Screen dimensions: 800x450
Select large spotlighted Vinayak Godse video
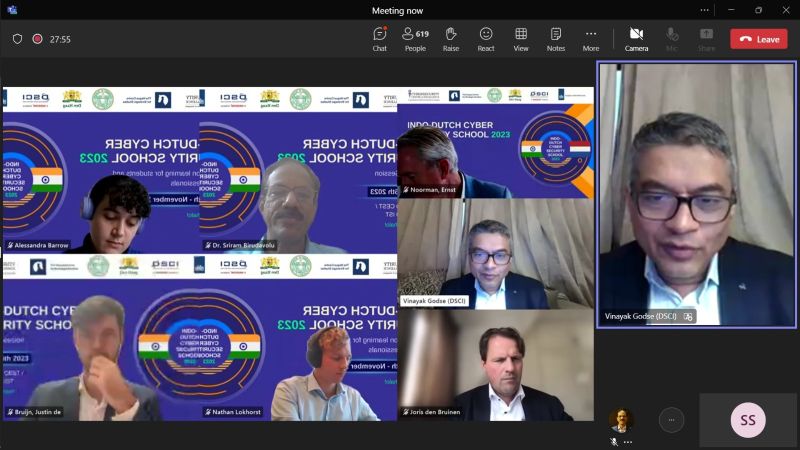[696, 194]
